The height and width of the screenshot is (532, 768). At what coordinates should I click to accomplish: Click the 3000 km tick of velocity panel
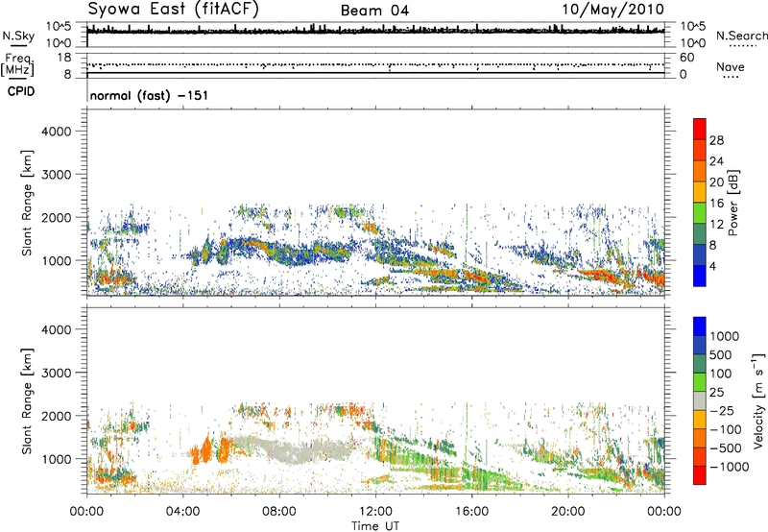tap(57, 373)
